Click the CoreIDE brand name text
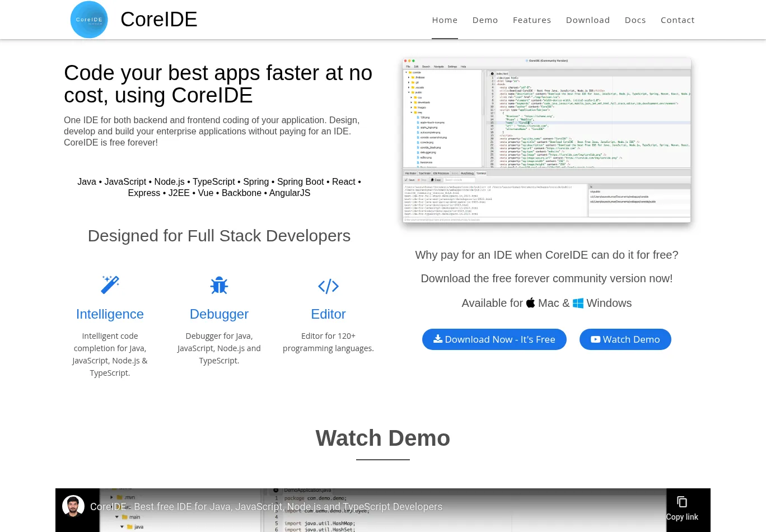 point(158,20)
